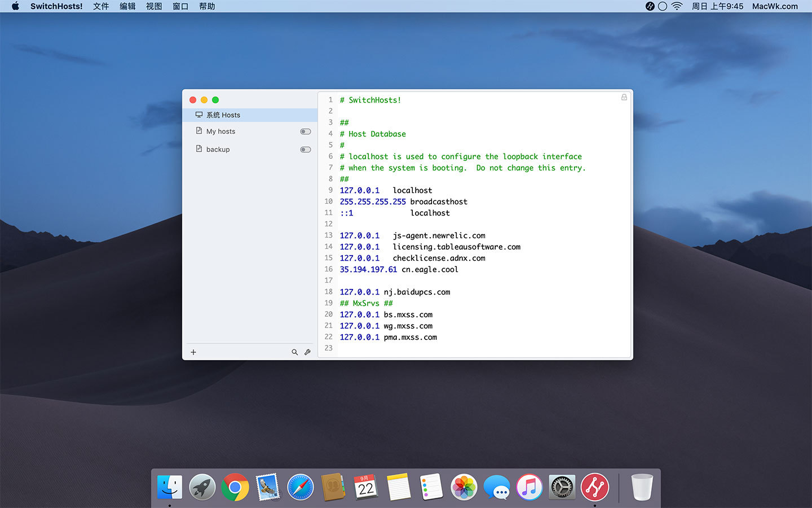Viewport: 812px width, 508px height.
Task: Open the 编辑 menu
Action: 127,6
